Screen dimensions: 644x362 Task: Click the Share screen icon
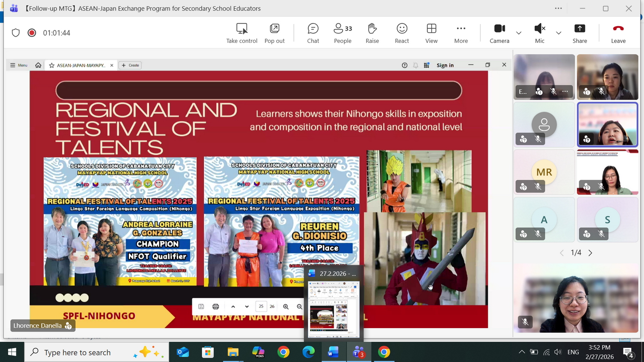tap(580, 33)
